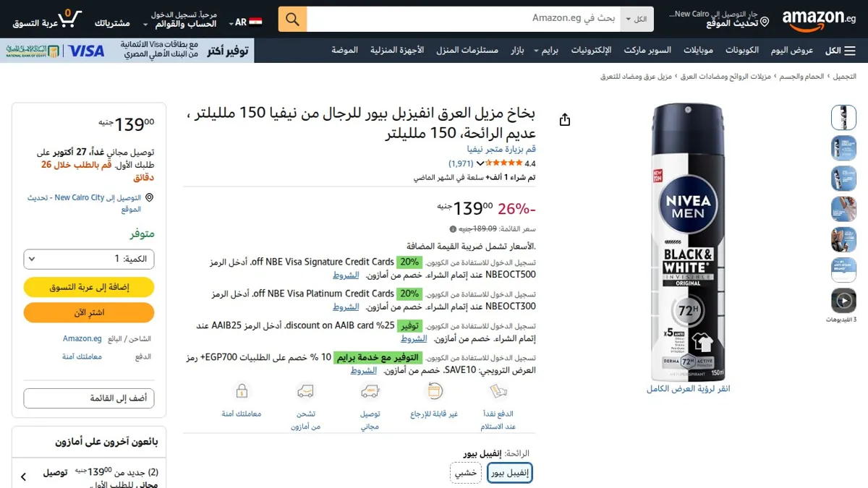Open الموضة in navigation bar

click(345, 51)
